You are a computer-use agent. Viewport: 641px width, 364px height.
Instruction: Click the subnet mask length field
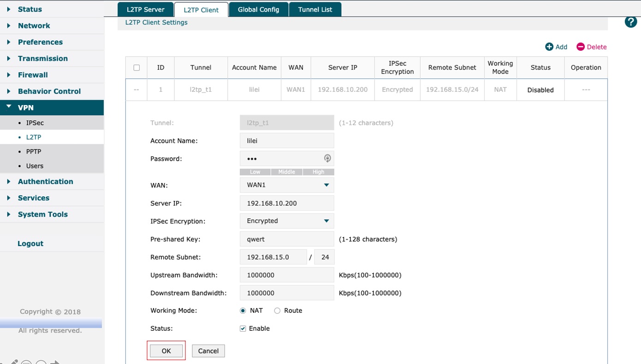(325, 257)
